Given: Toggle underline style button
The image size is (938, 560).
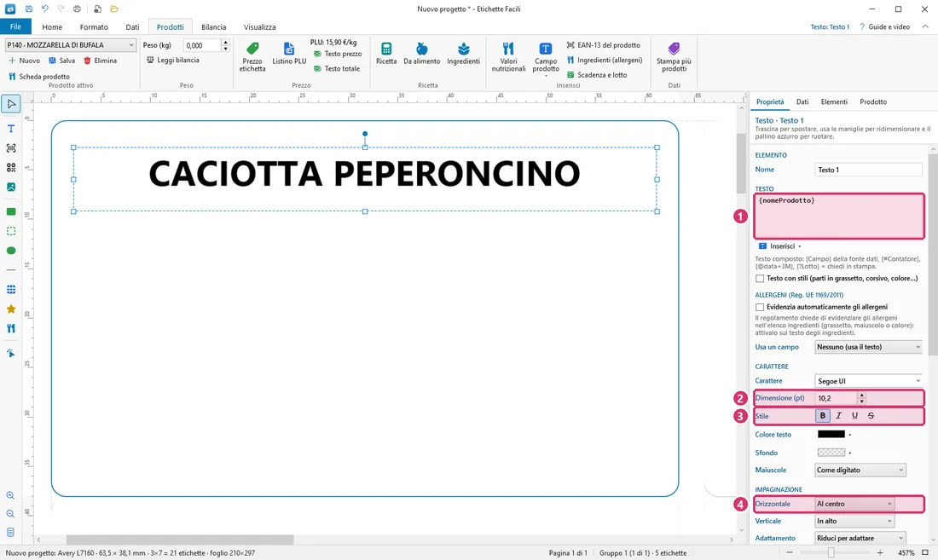Looking at the screenshot, I should [x=854, y=415].
